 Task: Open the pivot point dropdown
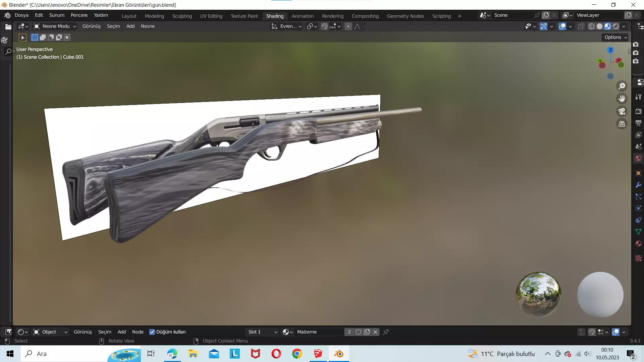click(312, 26)
